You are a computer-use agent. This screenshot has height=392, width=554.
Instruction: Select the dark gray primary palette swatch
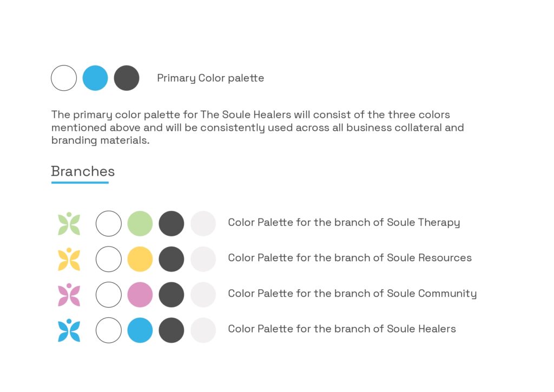(127, 78)
